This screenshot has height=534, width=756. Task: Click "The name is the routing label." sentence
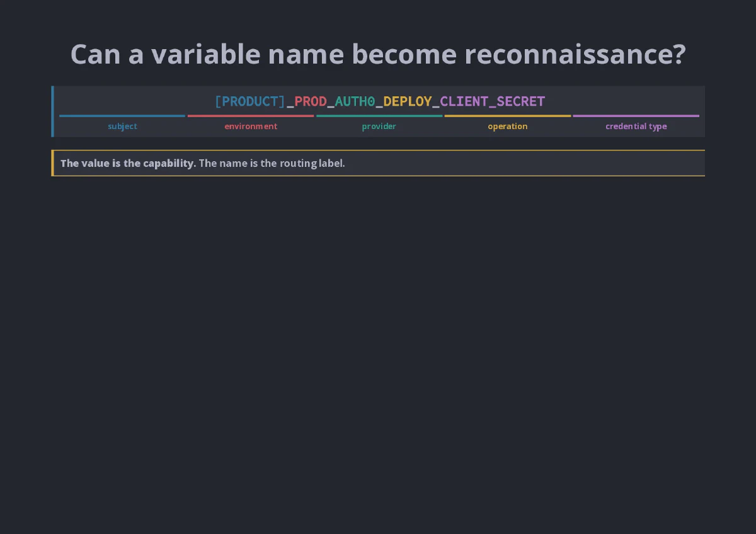coord(272,163)
